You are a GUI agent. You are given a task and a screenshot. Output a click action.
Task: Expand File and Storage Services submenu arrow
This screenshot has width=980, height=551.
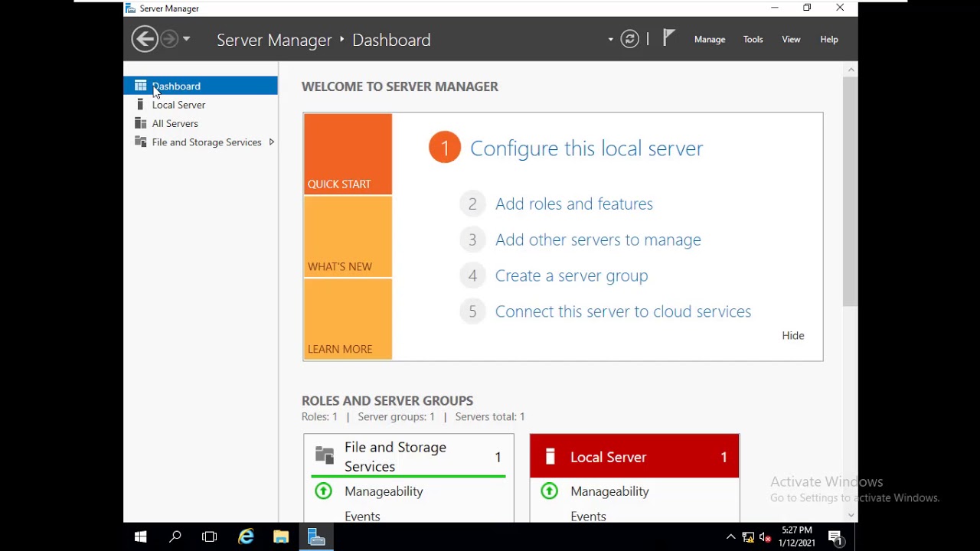271,142
